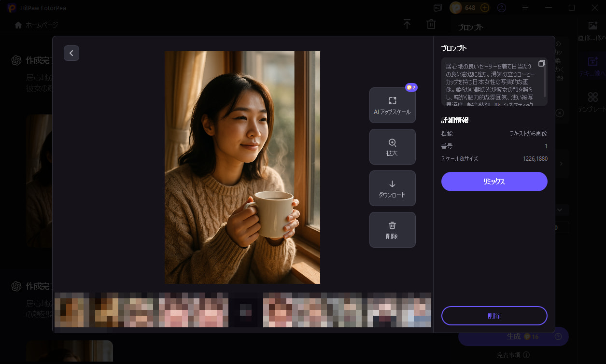606x364 pixels.
Task: Download the image via ダウンロード button
Action: click(x=392, y=188)
